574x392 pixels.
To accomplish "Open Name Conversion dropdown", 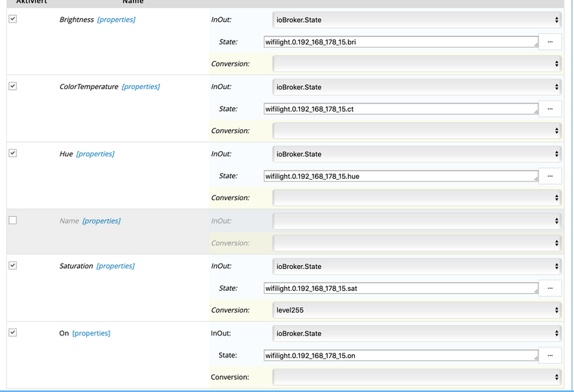I will click(x=417, y=243).
